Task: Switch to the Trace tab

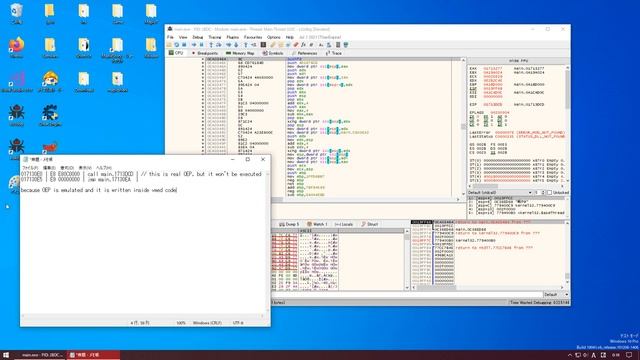Action: [333, 53]
